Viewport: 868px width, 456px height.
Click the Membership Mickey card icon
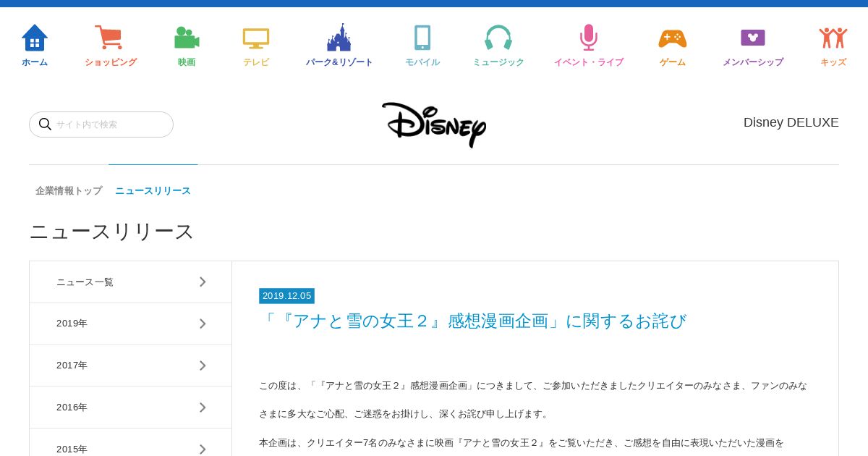[x=753, y=38]
